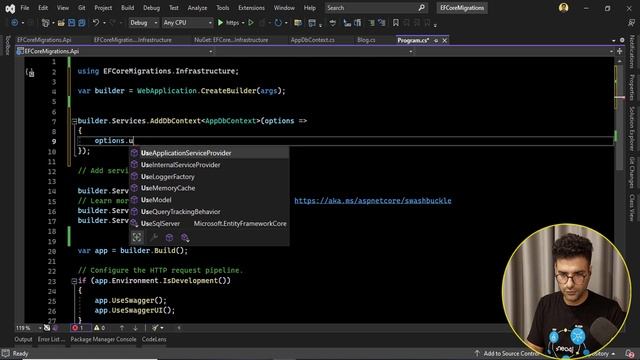Screen dimensions: 640x360
Task: Save the current file with the Save icon
Action: coord(71,23)
